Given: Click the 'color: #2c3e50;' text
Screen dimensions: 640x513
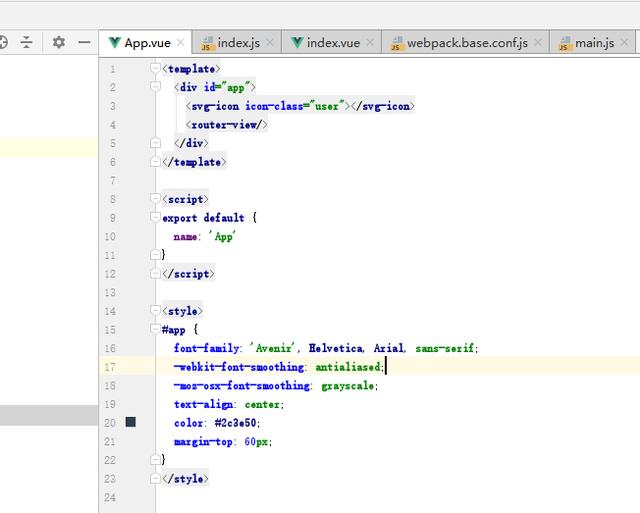Looking at the screenshot, I should click(x=217, y=423).
